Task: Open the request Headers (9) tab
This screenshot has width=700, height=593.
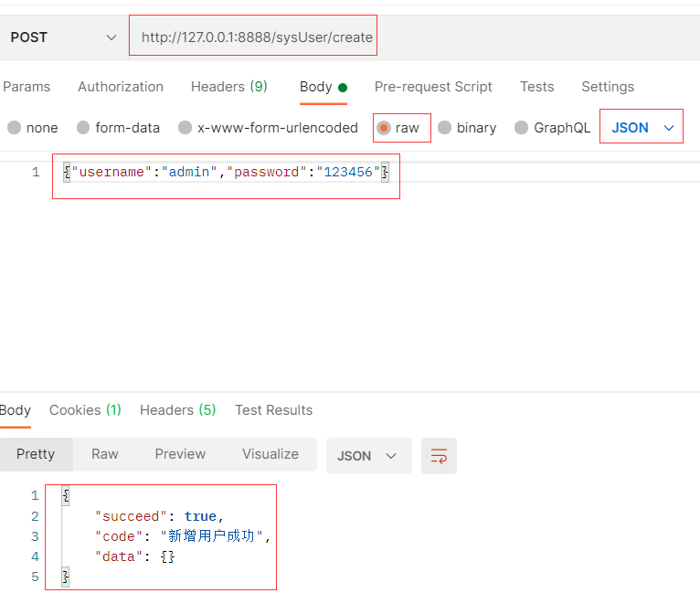Action: pyautogui.click(x=229, y=87)
